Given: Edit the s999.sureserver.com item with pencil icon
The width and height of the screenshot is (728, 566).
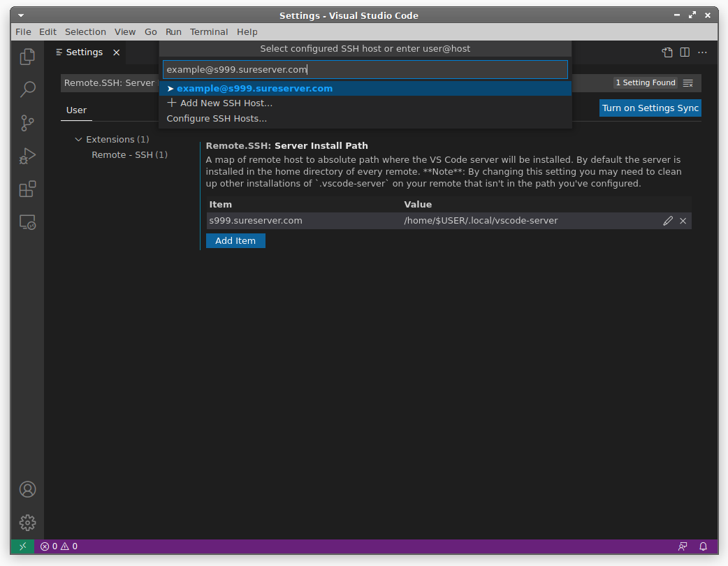Looking at the screenshot, I should click(x=668, y=221).
